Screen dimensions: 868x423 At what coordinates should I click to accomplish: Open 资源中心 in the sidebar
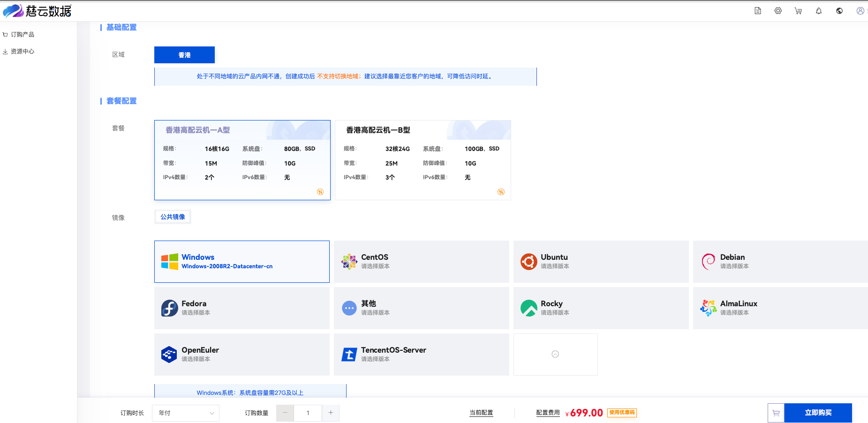click(x=19, y=52)
